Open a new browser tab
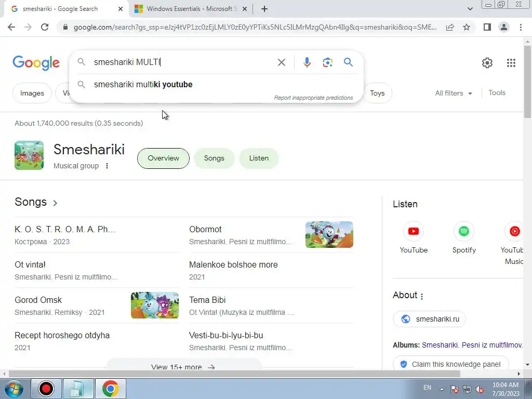The image size is (532, 399). pyautogui.click(x=264, y=9)
